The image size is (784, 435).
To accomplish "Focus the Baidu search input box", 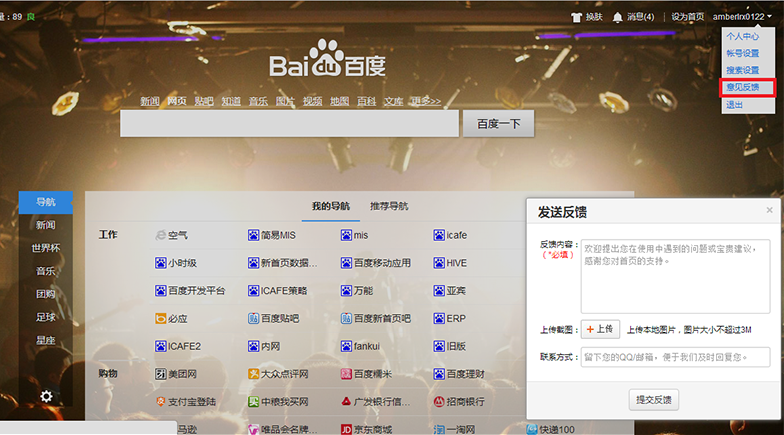I will coord(290,124).
